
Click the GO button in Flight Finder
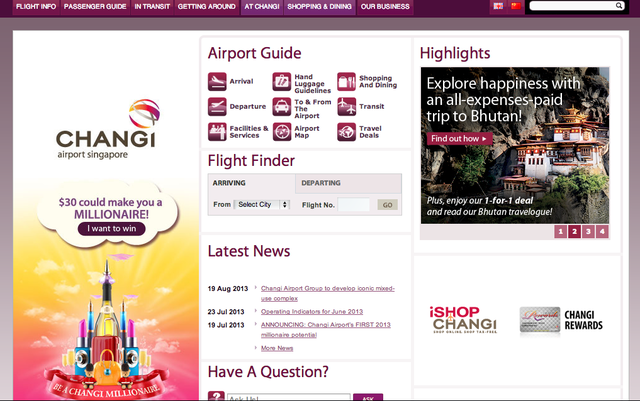(387, 205)
